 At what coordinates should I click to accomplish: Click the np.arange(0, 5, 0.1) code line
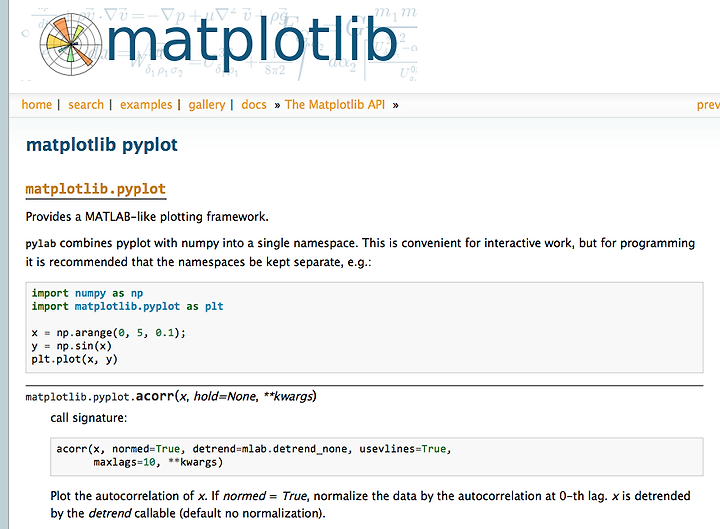pos(108,332)
